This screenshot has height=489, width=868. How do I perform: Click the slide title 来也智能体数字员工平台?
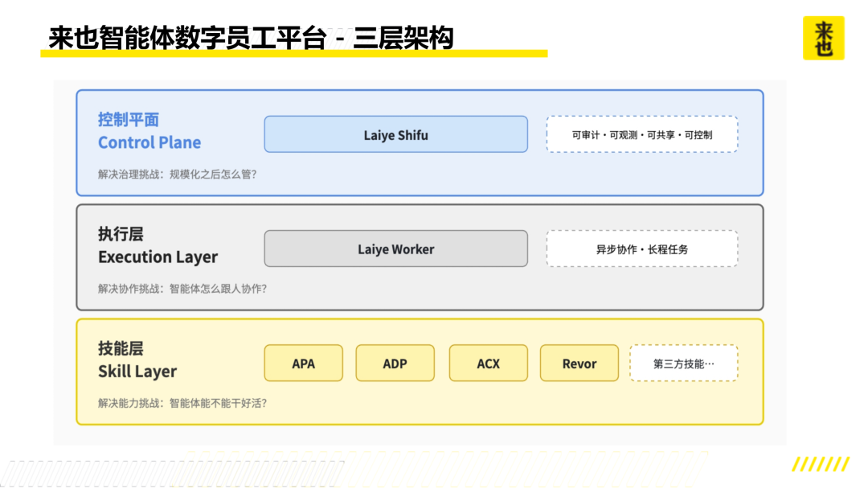pyautogui.click(x=187, y=38)
